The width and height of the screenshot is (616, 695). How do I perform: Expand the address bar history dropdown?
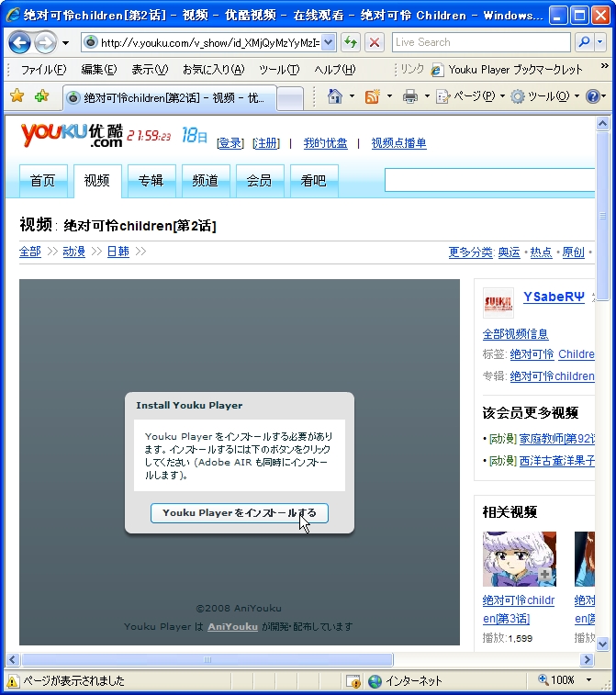(328, 42)
